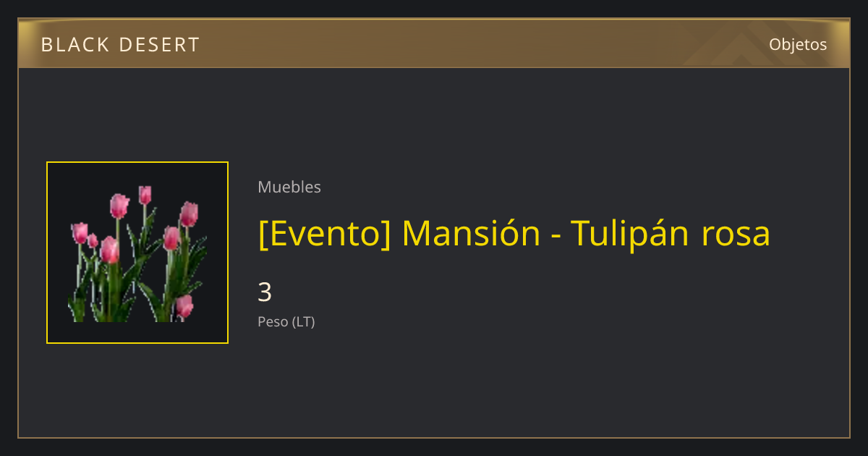Click the leftmost pink tulip in the thumbnail
This screenshot has width=868, height=456.
click(80, 233)
